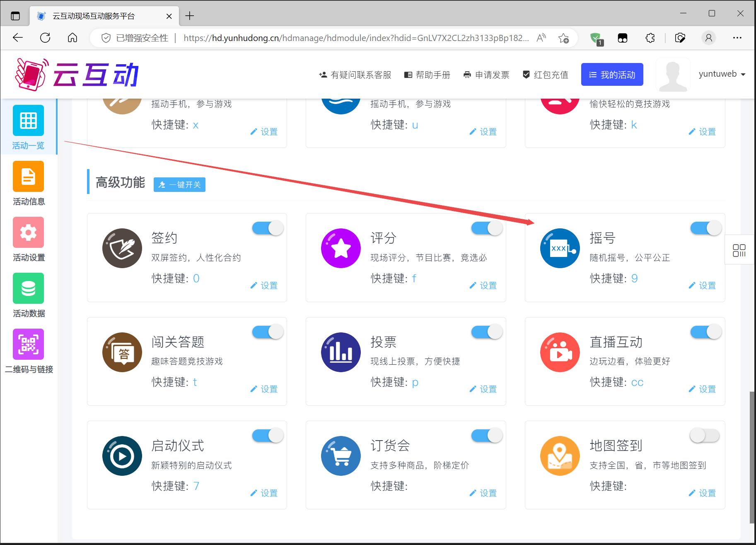The image size is (756, 545).
Task: Click the 签约 module icon
Action: tap(122, 248)
